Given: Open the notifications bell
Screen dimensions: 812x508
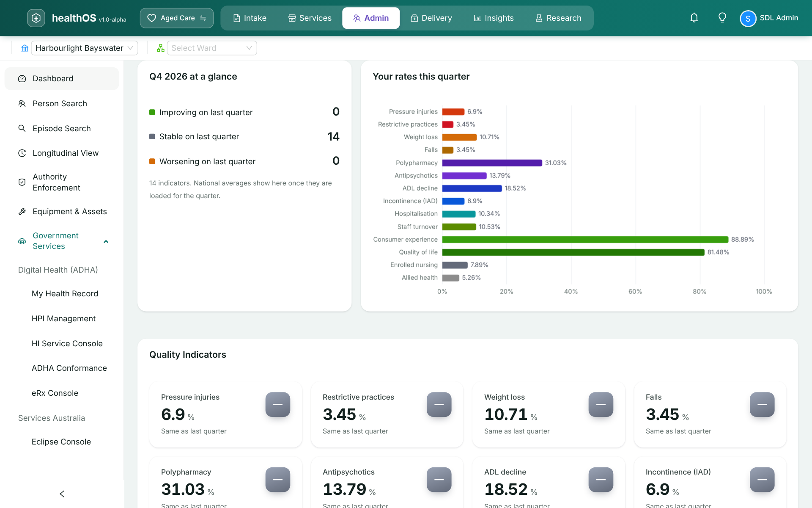Looking at the screenshot, I should [x=694, y=18].
